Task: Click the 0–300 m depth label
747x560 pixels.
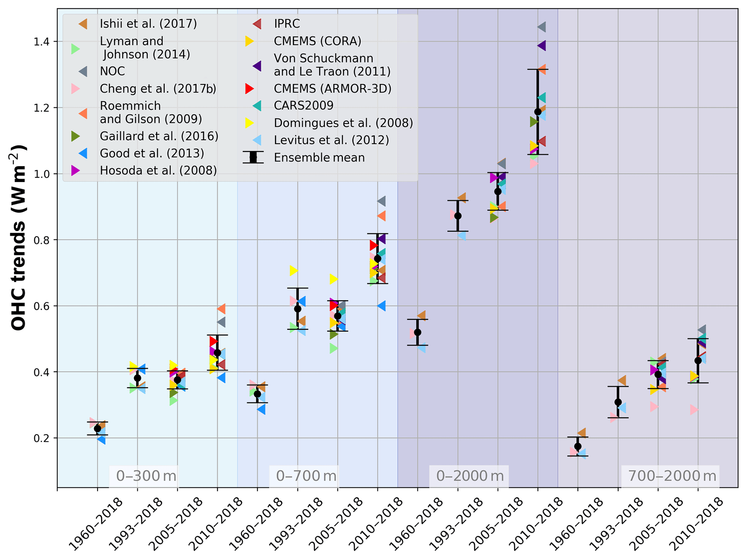Action: pyautogui.click(x=146, y=476)
